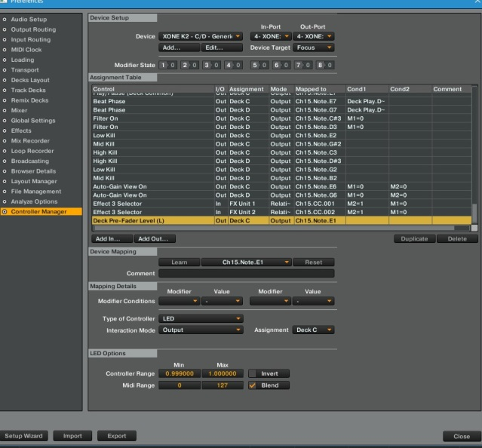
Task: Expand the In-Port dropdown
Action: point(269,36)
